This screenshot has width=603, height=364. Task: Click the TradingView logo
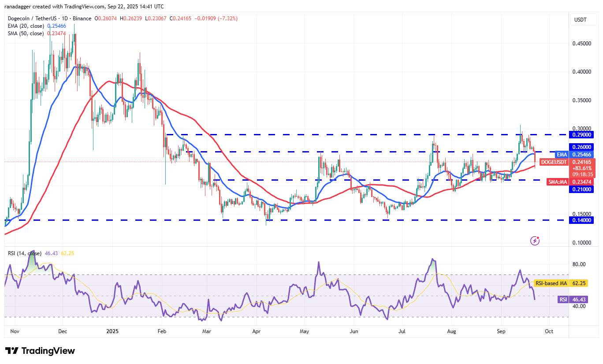click(x=39, y=351)
